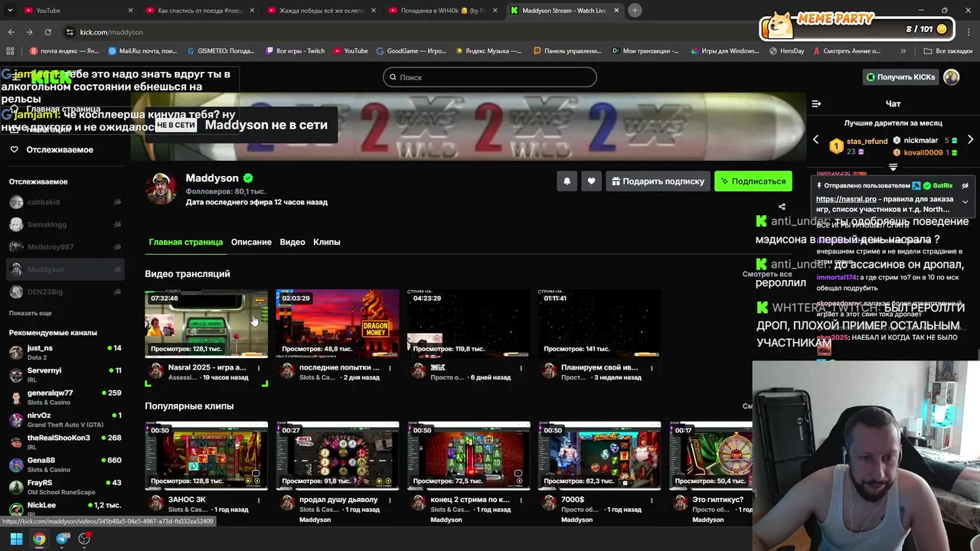Switch to the YouTube browser tab

click(x=73, y=11)
